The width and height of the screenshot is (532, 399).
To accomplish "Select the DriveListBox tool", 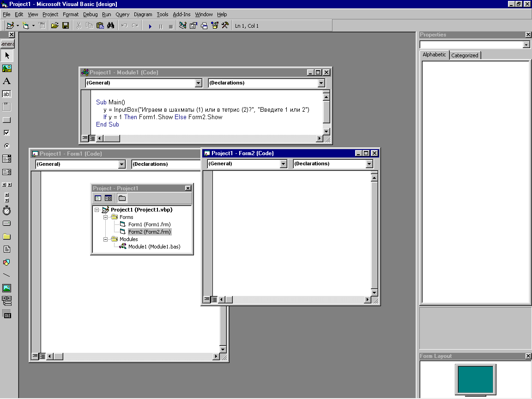I will coord(7,223).
